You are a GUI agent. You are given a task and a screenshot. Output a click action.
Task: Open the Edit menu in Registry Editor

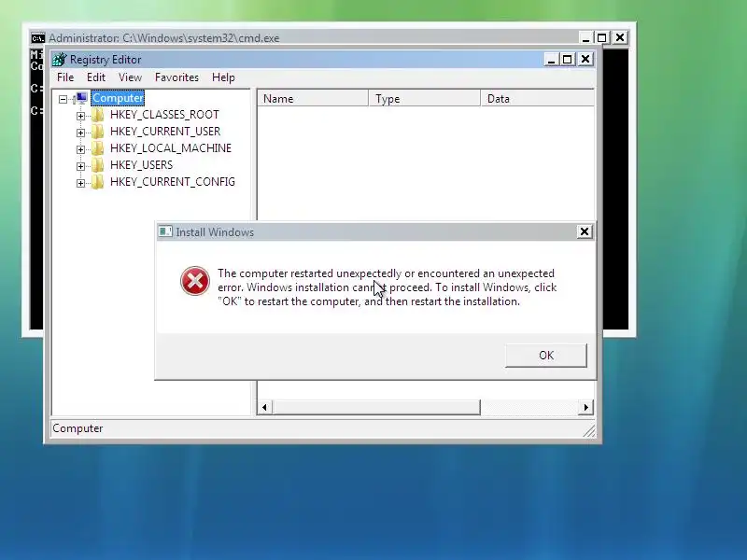pos(96,77)
